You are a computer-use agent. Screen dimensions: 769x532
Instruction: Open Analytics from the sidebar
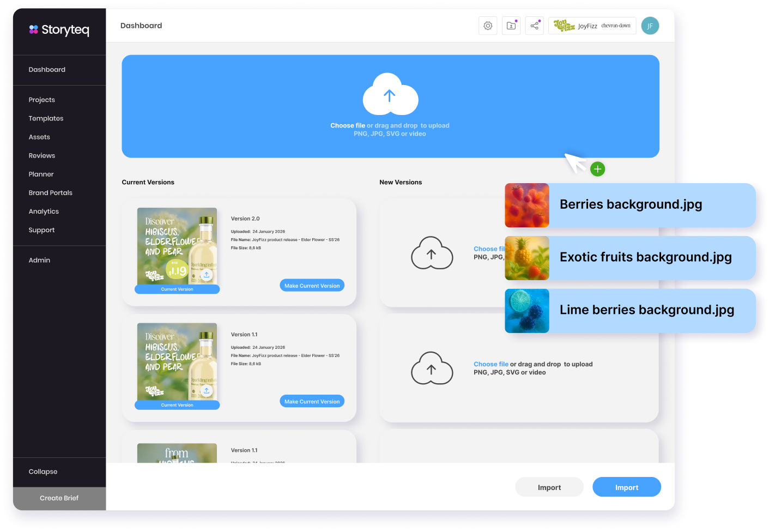pos(44,211)
